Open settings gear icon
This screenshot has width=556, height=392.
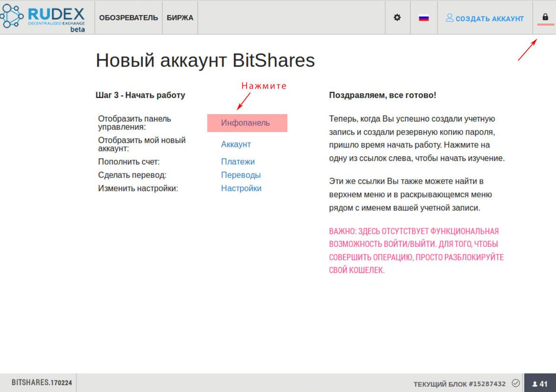(397, 17)
